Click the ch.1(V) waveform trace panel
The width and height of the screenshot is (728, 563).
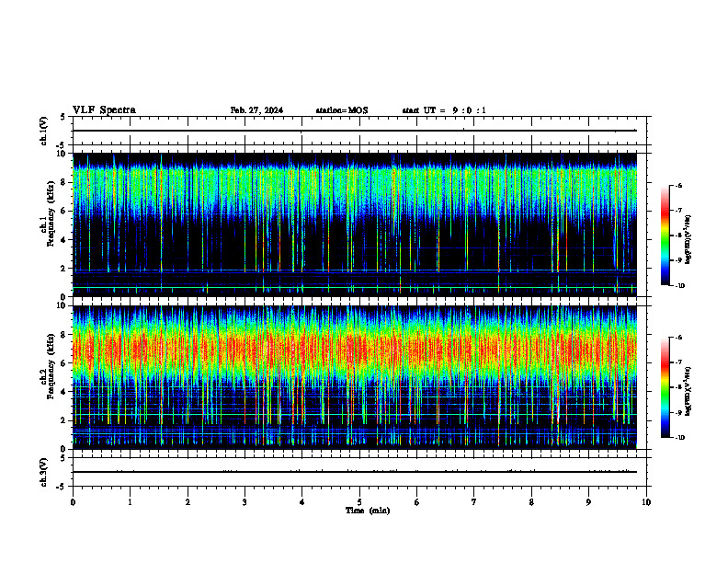click(359, 131)
